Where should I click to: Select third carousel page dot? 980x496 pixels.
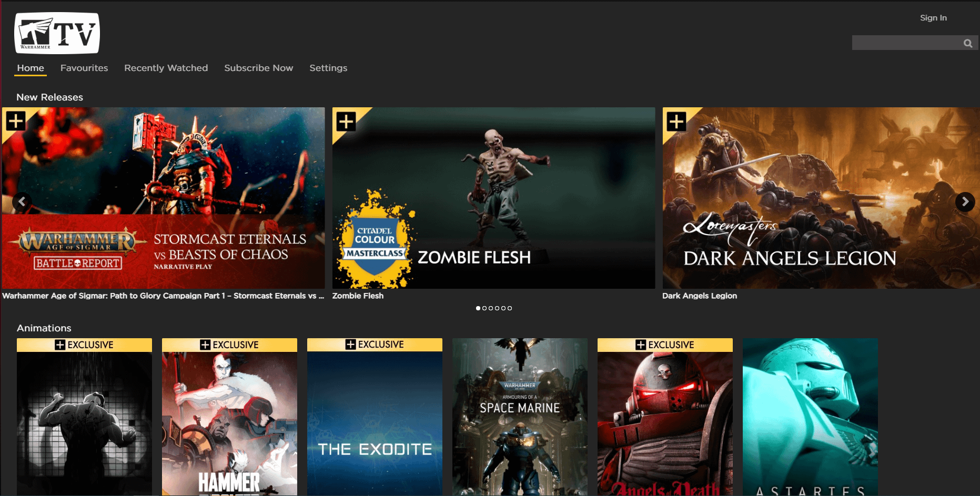(491, 308)
